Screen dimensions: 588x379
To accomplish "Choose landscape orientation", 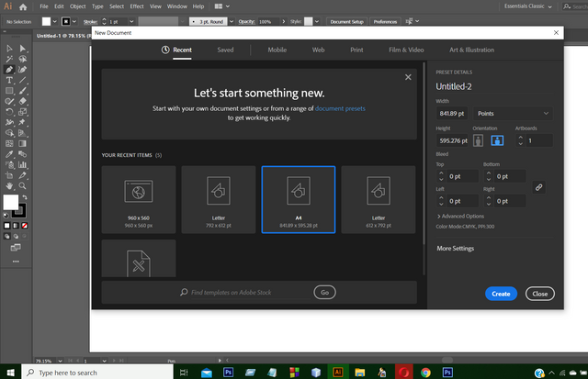I will pyautogui.click(x=497, y=140).
